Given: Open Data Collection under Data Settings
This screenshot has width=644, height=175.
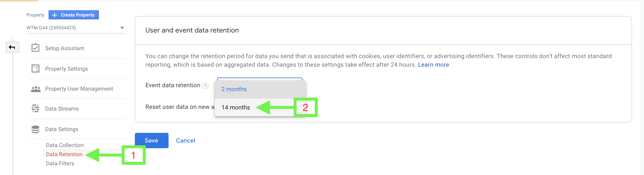Looking at the screenshot, I should point(65,145).
